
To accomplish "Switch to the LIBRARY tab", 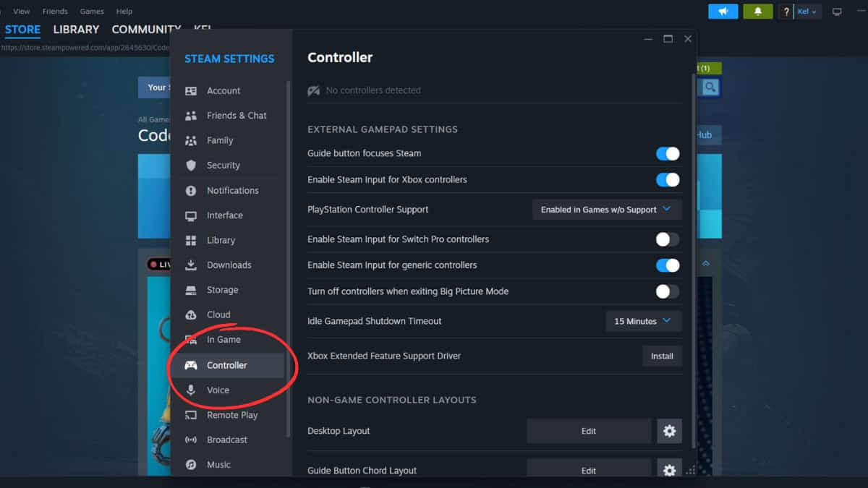I will 76,30.
